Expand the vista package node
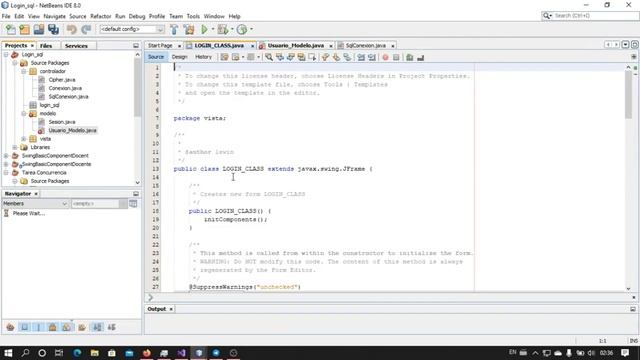 coord(24,139)
